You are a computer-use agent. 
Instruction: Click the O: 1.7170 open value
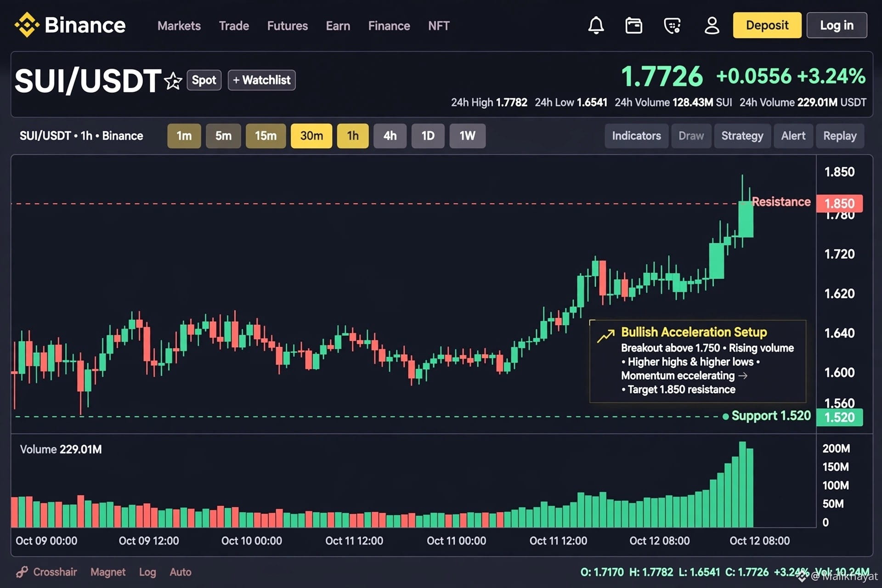pos(602,572)
